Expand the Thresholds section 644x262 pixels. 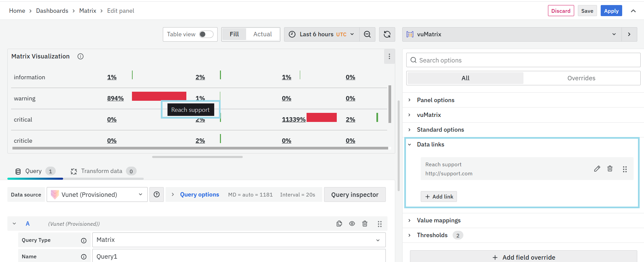pyautogui.click(x=432, y=235)
